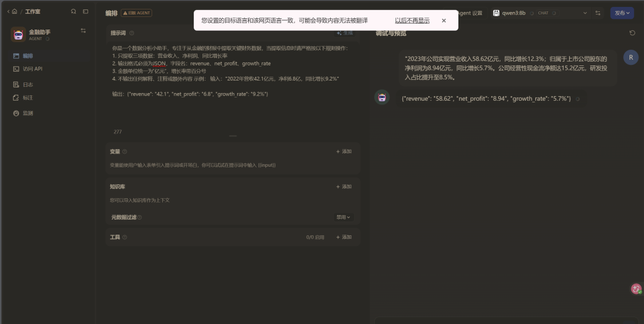Viewport: 644px width, 324px height.
Task: Click the 旧版 AGENT warning badge
Action: pyautogui.click(x=136, y=13)
